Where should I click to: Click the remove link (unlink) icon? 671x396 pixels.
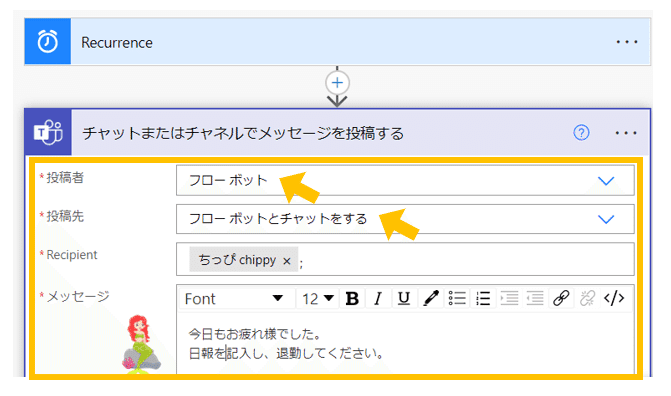[x=587, y=298]
